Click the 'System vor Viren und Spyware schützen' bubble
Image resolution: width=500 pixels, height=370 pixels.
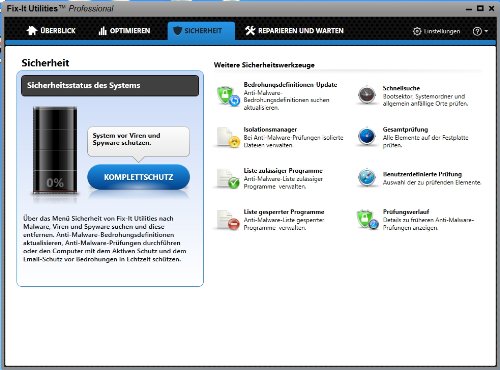[x=138, y=141]
